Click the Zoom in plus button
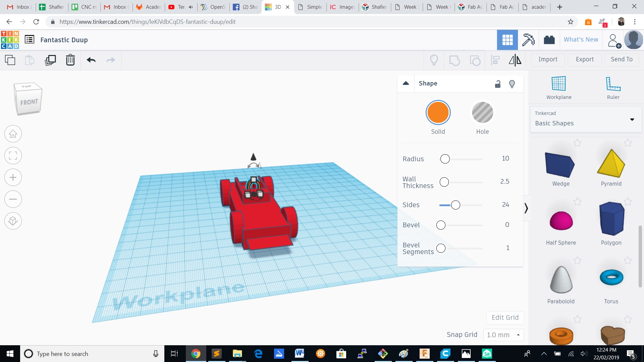This screenshot has width=644, height=362. [13, 177]
